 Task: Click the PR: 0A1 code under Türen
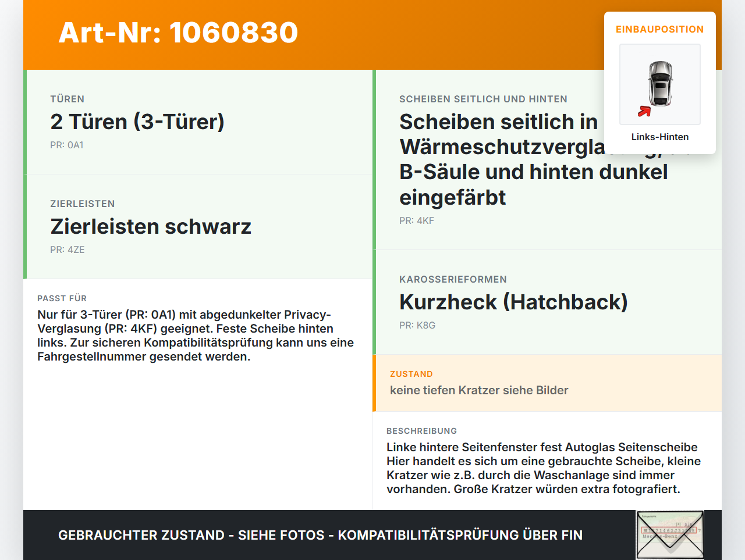(67, 145)
